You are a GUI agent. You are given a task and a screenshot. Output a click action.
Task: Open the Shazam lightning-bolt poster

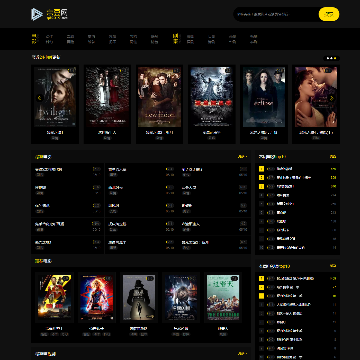tap(54, 297)
